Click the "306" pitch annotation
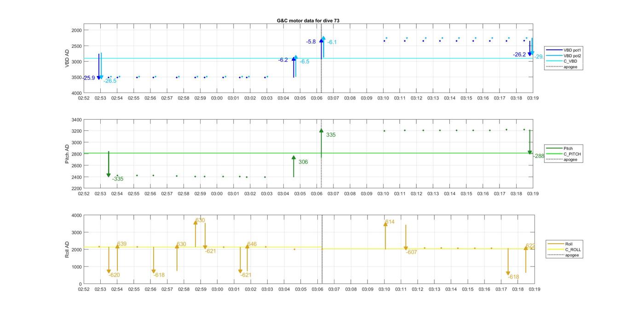The image size is (644, 319). (x=303, y=162)
